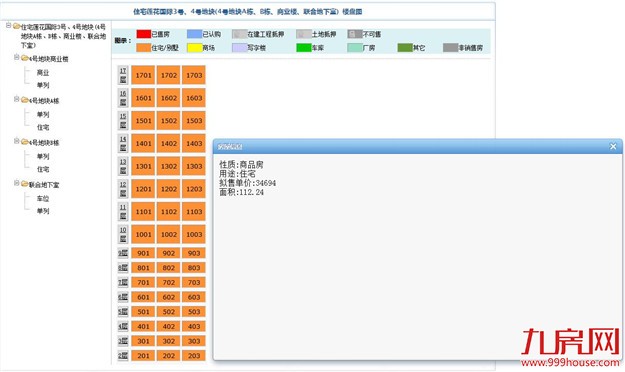Screen dimensions: 625x372
Task: Click the 9层 floor button
Action: 123,253
